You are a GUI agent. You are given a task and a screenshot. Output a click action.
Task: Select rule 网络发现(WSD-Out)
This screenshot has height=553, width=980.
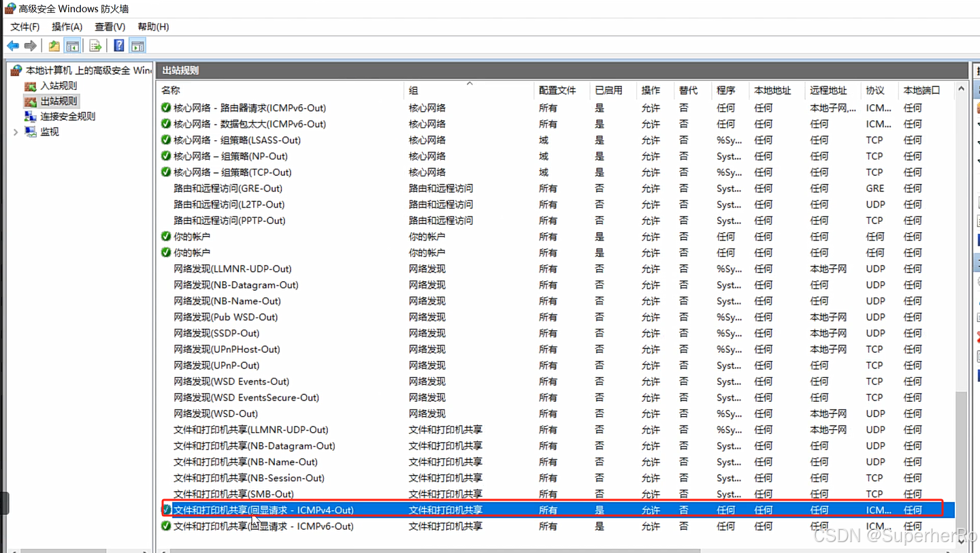click(216, 413)
